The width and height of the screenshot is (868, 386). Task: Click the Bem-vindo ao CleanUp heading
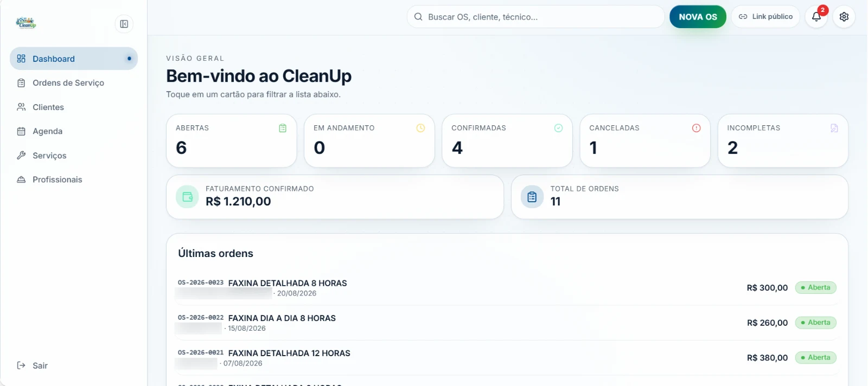[x=259, y=76]
